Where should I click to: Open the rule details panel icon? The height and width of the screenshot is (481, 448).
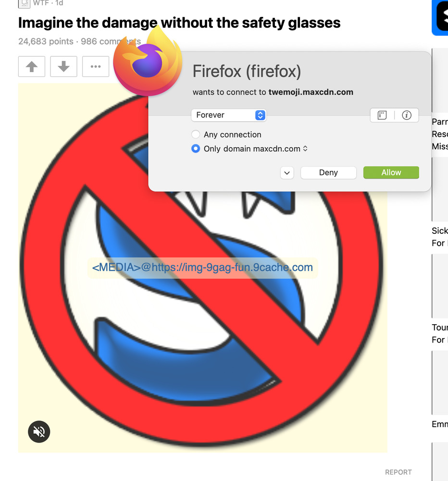(382, 115)
